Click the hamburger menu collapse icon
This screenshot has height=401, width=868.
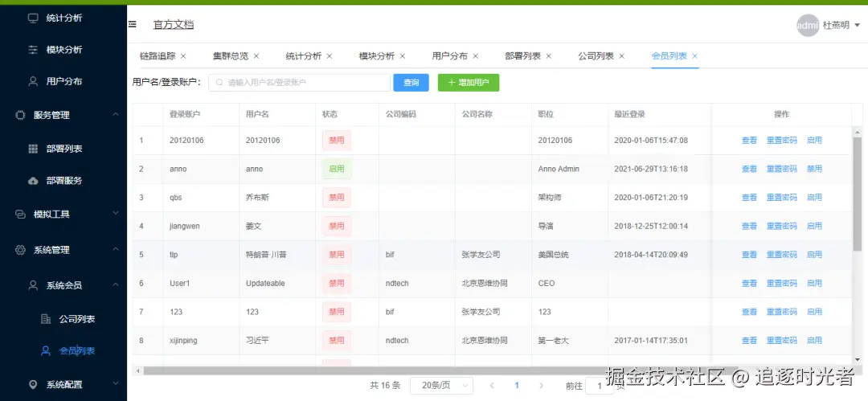[x=133, y=24]
